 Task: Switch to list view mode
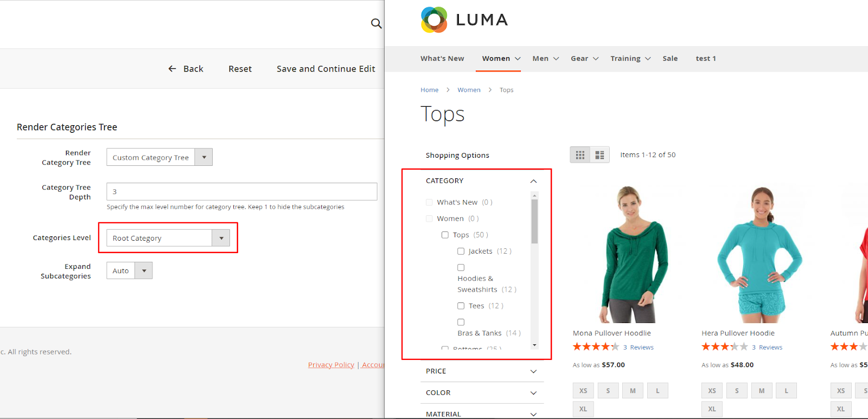click(x=599, y=155)
